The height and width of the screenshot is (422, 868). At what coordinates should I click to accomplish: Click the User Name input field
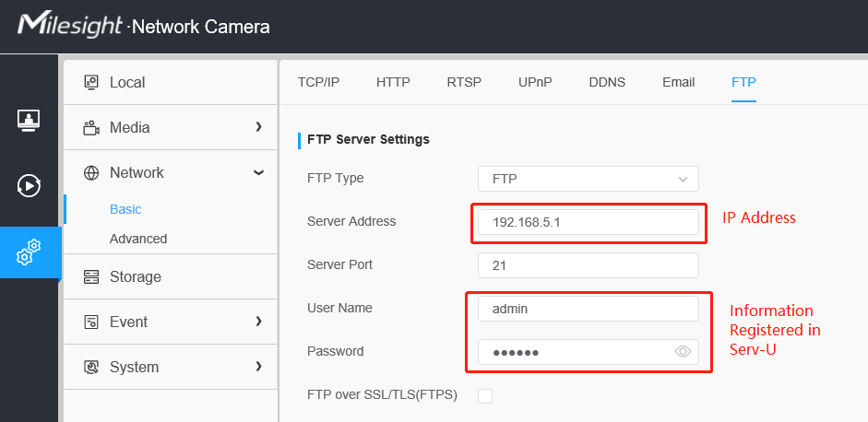pyautogui.click(x=588, y=309)
